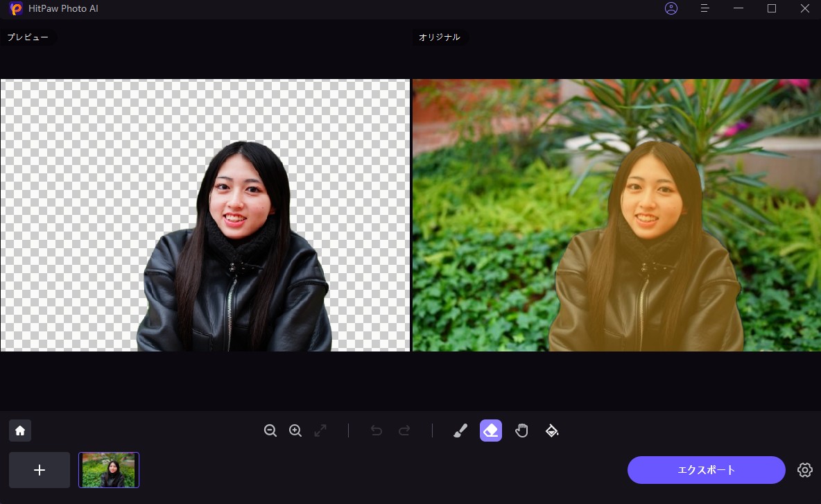Screen dimensions: 821x504
Task: Click the fit-to-screen expand arrows icon
Action: (320, 431)
